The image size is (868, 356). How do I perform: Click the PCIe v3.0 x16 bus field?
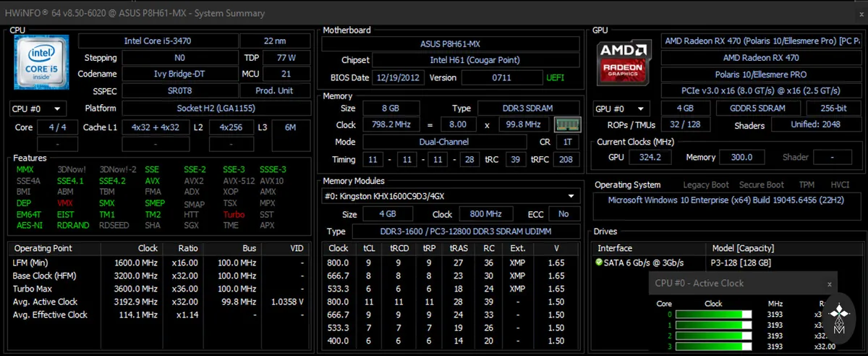(x=761, y=90)
